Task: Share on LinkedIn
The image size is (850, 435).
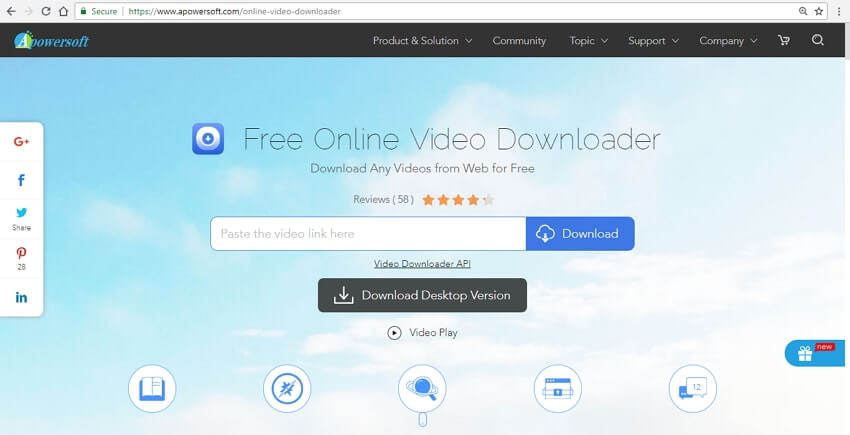Action: 21,297
